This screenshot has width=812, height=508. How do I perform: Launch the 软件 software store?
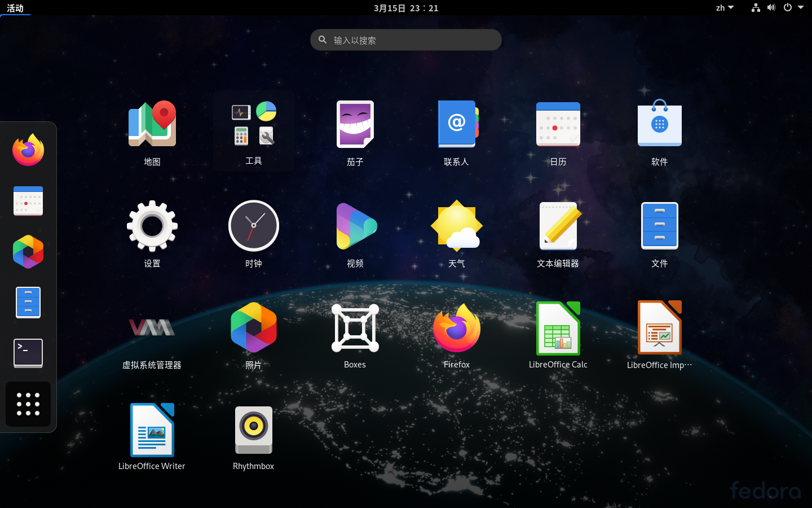[x=660, y=123]
